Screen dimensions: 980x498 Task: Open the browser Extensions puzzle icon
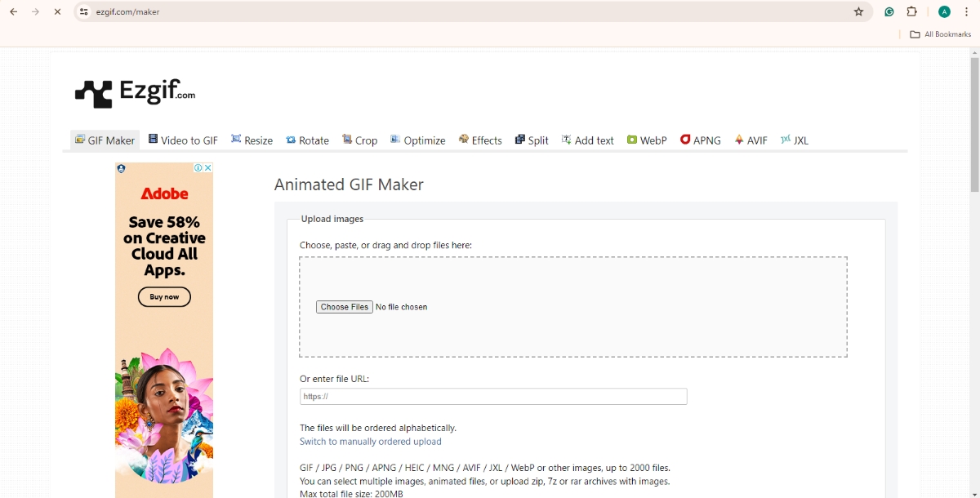[912, 12]
